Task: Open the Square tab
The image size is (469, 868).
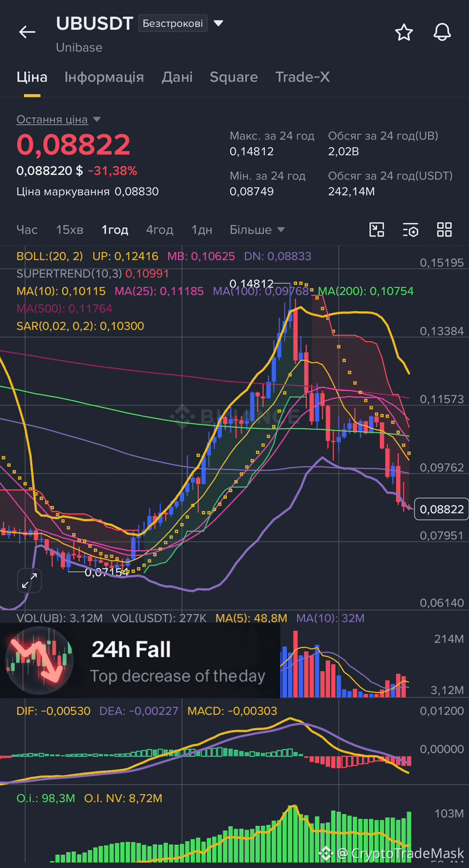Action: click(x=234, y=77)
